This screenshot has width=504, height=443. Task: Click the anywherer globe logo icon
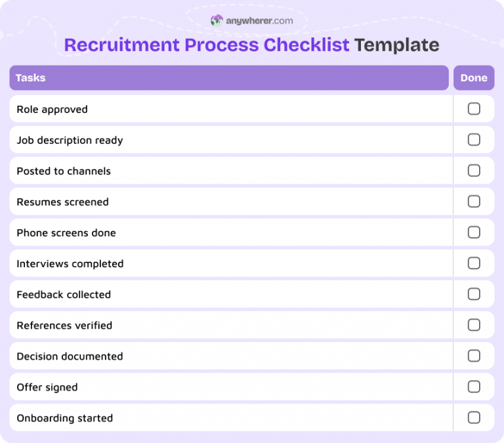[x=217, y=20]
